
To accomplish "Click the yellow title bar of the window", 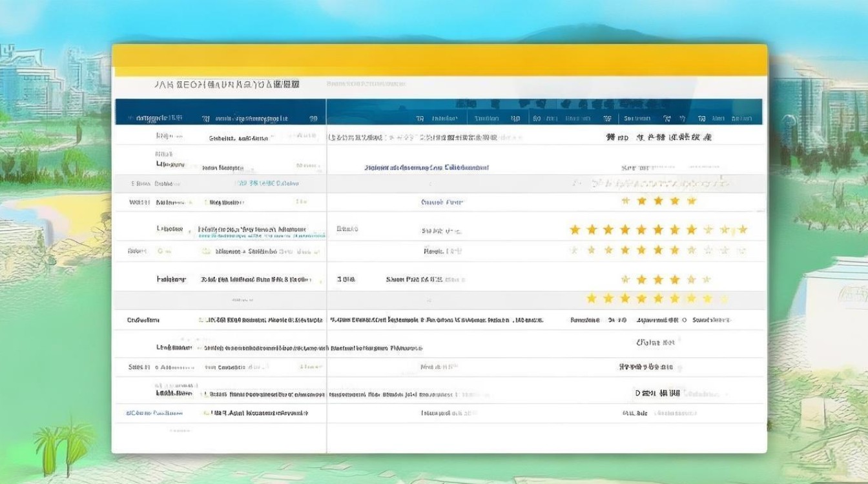I will (439, 60).
